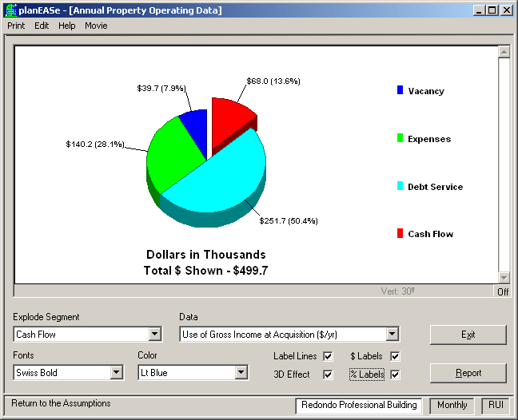Open the Movie menu
Viewport: 518px width, 420px height.
96,26
